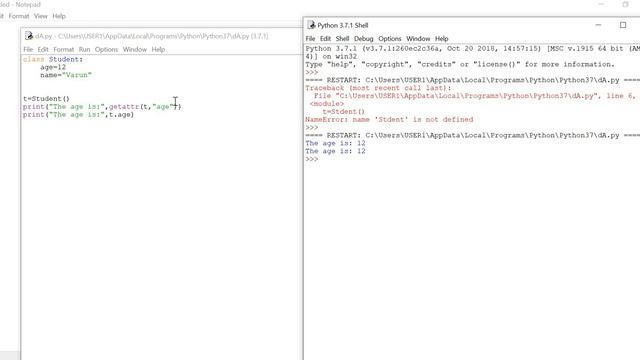
Task: Open the Help menu in Notepad
Action: [x=59, y=16]
